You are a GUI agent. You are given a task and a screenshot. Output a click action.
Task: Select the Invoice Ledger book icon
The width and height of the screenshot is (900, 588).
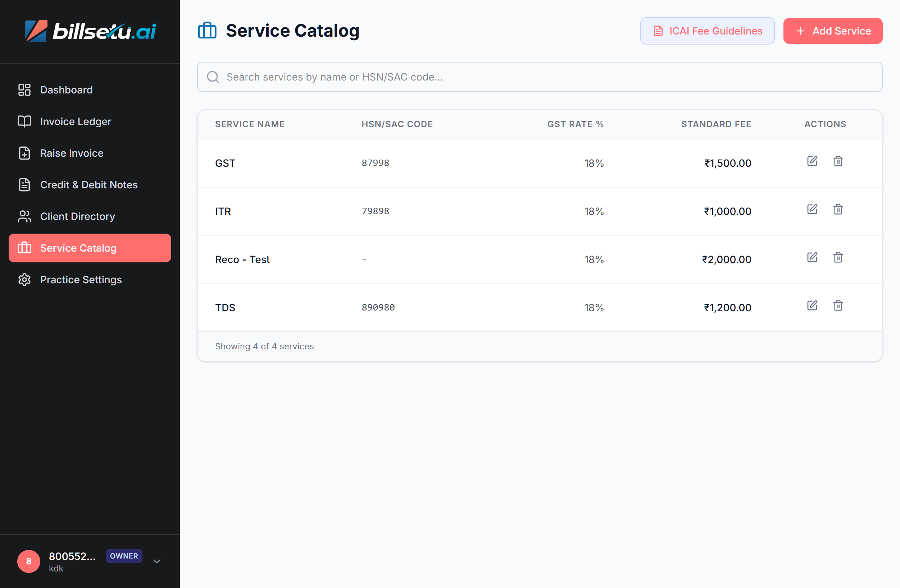(24, 121)
